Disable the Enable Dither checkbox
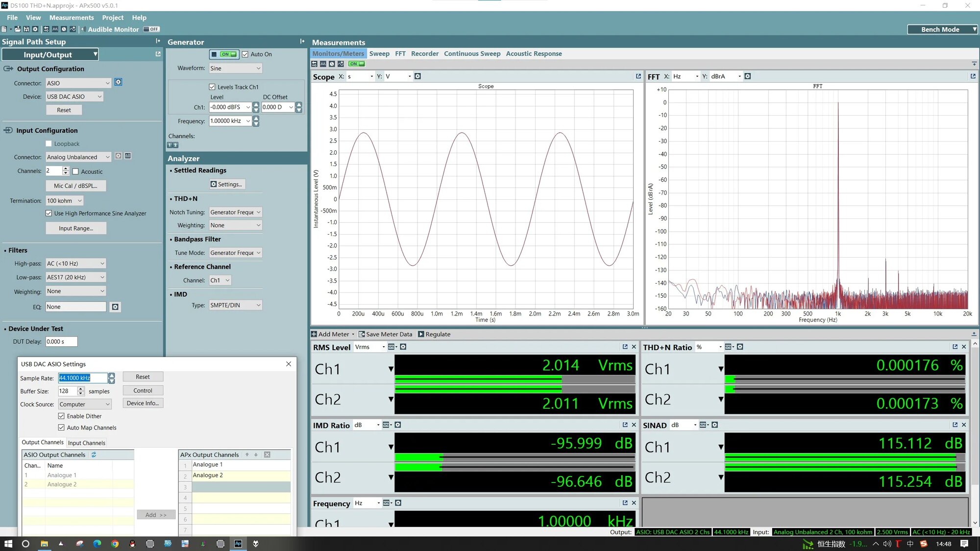Image resolution: width=980 pixels, height=551 pixels. [x=61, y=416]
